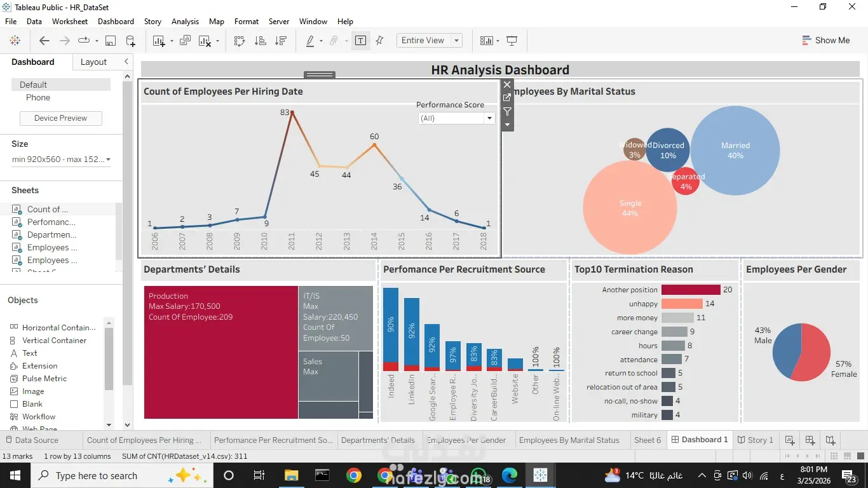Screen dimensions: 868x488
Task: Click the Fix Axes pin icon
Action: 380,41
